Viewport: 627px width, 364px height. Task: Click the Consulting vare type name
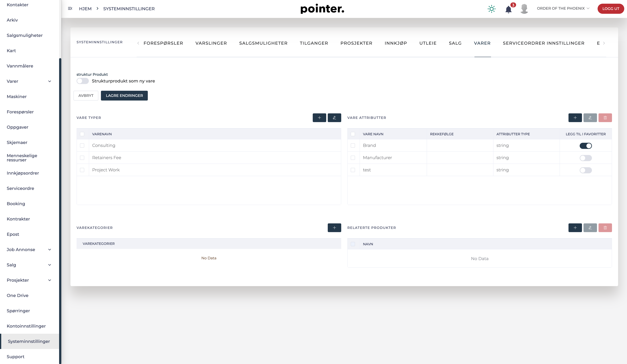coord(104,146)
